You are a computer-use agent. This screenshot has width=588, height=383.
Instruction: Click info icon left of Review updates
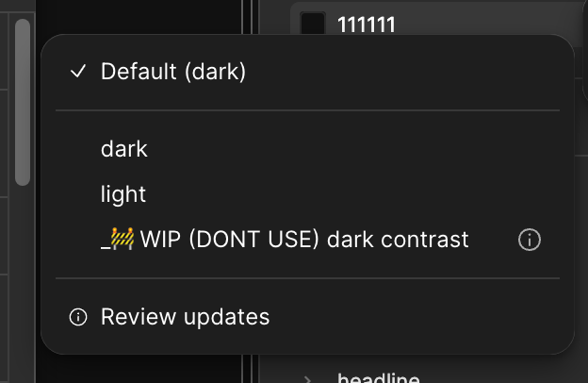coord(78,317)
